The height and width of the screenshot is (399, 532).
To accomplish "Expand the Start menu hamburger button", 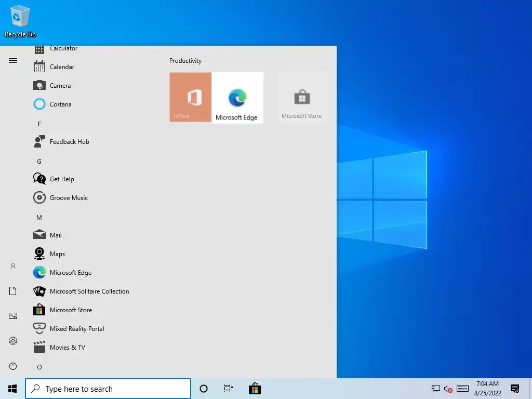I will coord(13,61).
